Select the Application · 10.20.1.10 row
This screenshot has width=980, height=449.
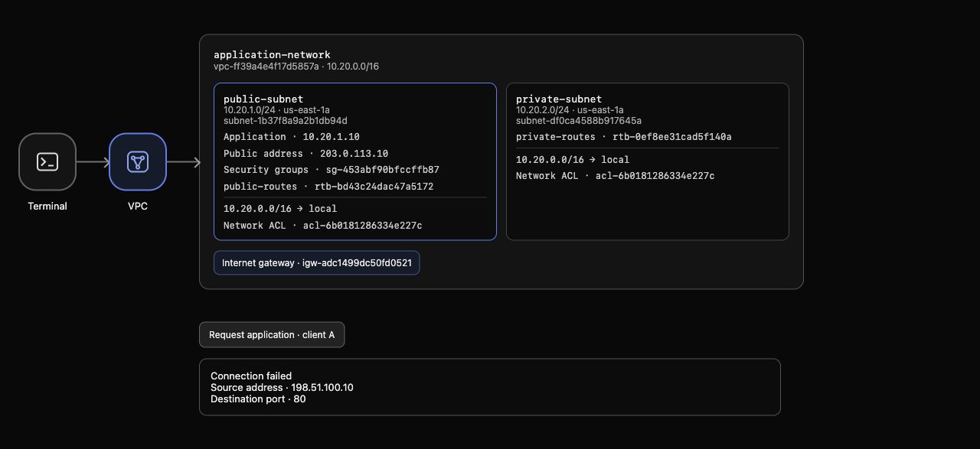(x=292, y=137)
